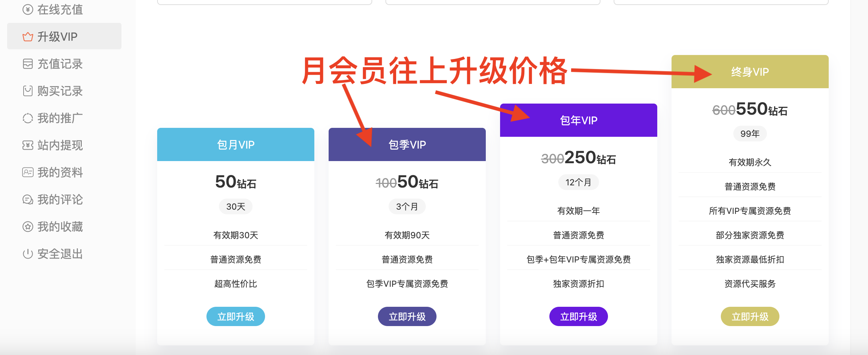868x355 pixels.
Task: Click the star icon for 我的收藏
Action: click(28, 227)
